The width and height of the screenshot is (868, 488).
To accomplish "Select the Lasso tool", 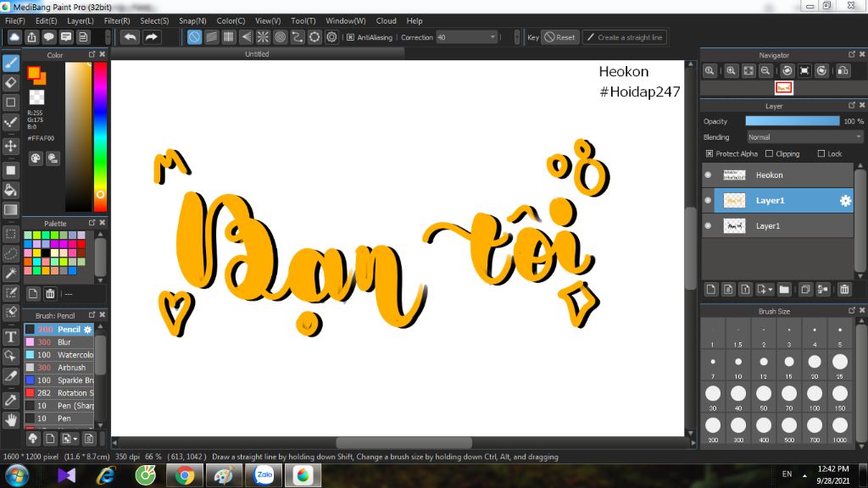I will pos(10,253).
